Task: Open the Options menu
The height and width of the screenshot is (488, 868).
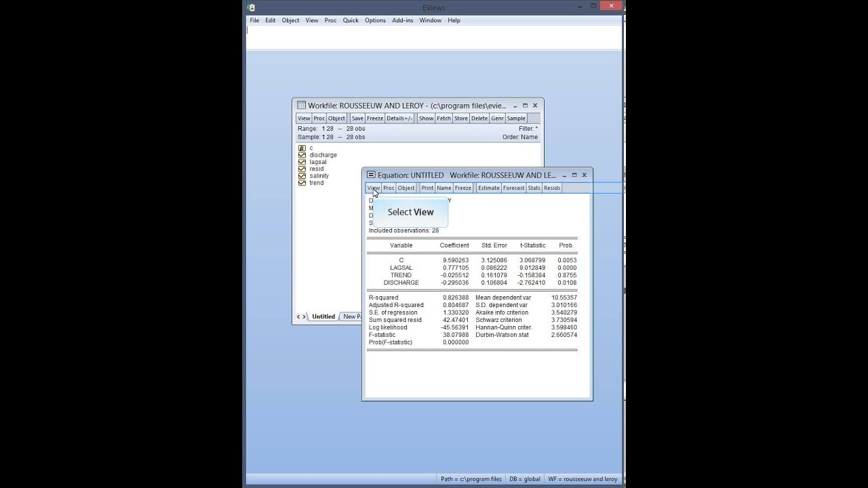Action: (375, 20)
